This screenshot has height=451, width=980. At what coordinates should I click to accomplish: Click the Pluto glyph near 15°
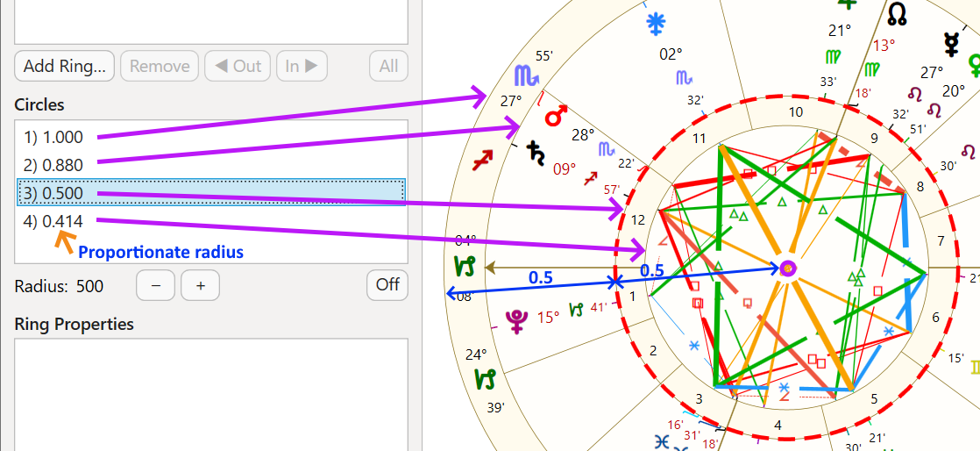518,320
